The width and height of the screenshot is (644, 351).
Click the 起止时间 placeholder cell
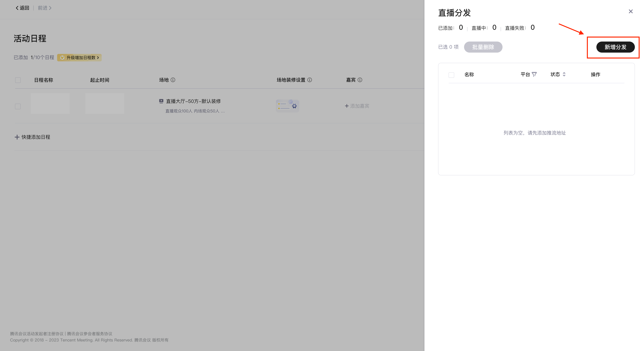(105, 103)
